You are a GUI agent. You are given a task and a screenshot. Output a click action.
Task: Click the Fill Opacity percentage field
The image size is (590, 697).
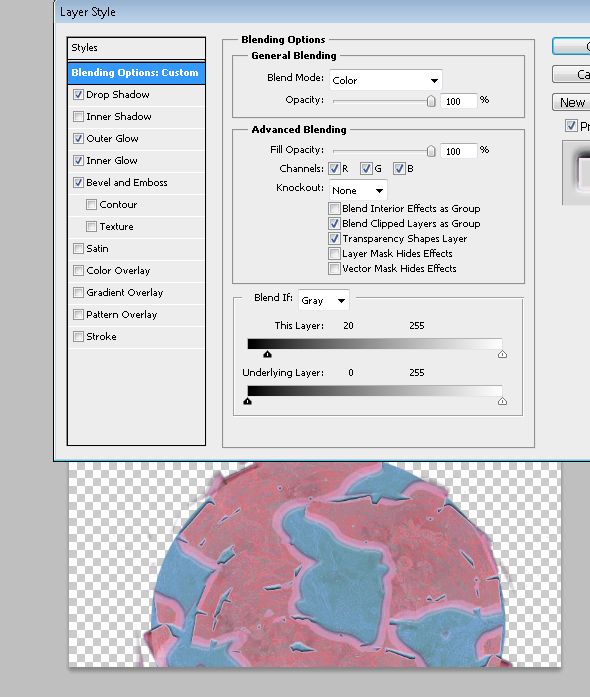[459, 151]
